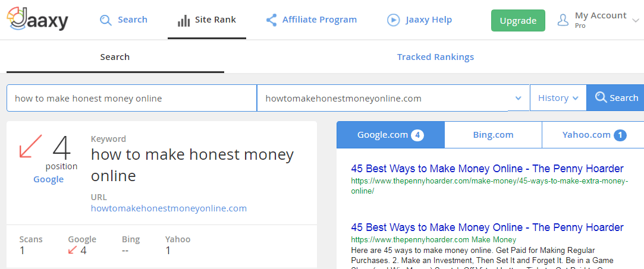
Task: Click the Google rank value 4 in stats
Action: click(83, 250)
